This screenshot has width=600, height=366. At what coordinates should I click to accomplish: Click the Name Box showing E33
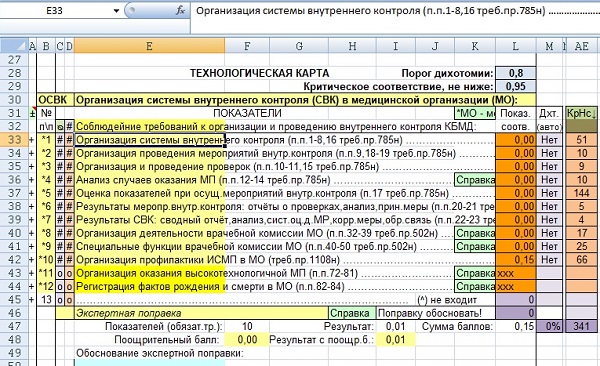pyautogui.click(x=55, y=11)
